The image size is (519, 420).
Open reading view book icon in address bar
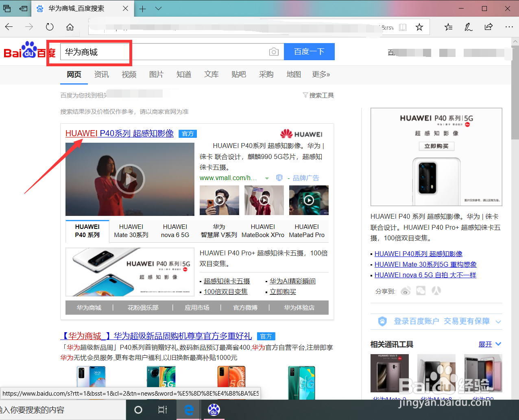coord(403,27)
